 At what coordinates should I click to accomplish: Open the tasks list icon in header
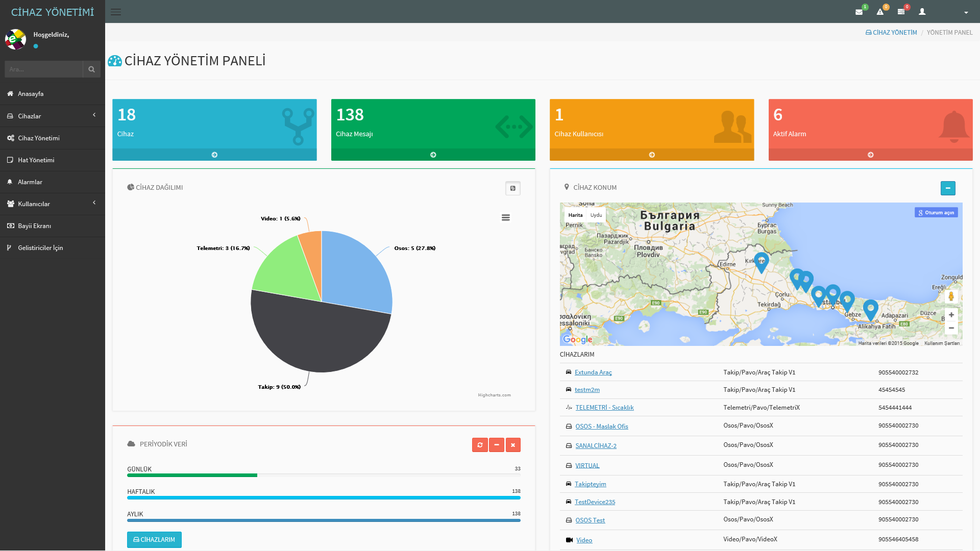point(901,12)
